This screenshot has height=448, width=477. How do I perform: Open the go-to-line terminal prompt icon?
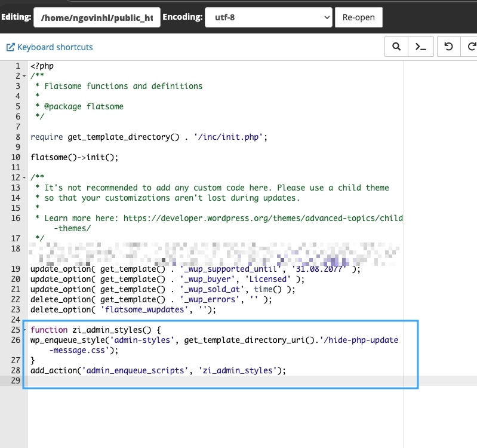point(421,47)
